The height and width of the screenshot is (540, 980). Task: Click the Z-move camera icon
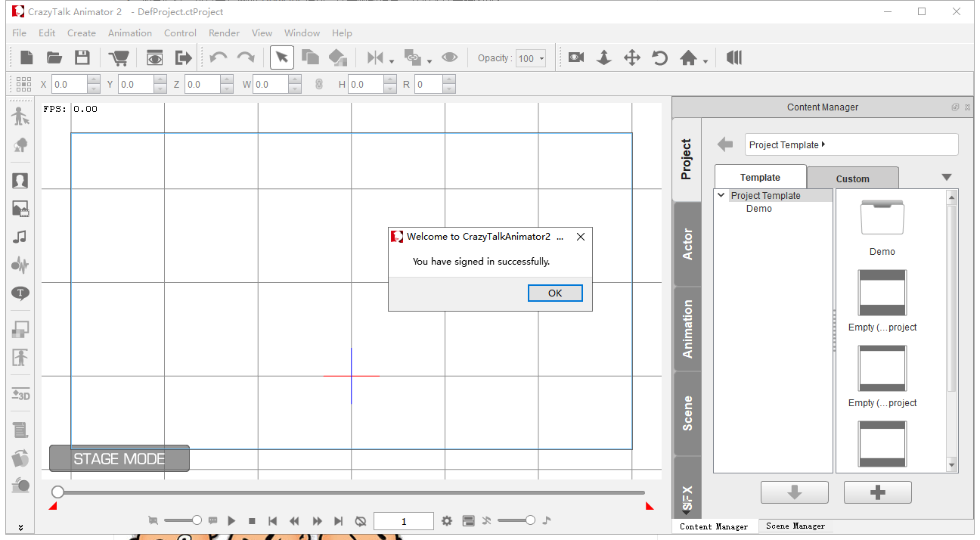[x=603, y=58]
